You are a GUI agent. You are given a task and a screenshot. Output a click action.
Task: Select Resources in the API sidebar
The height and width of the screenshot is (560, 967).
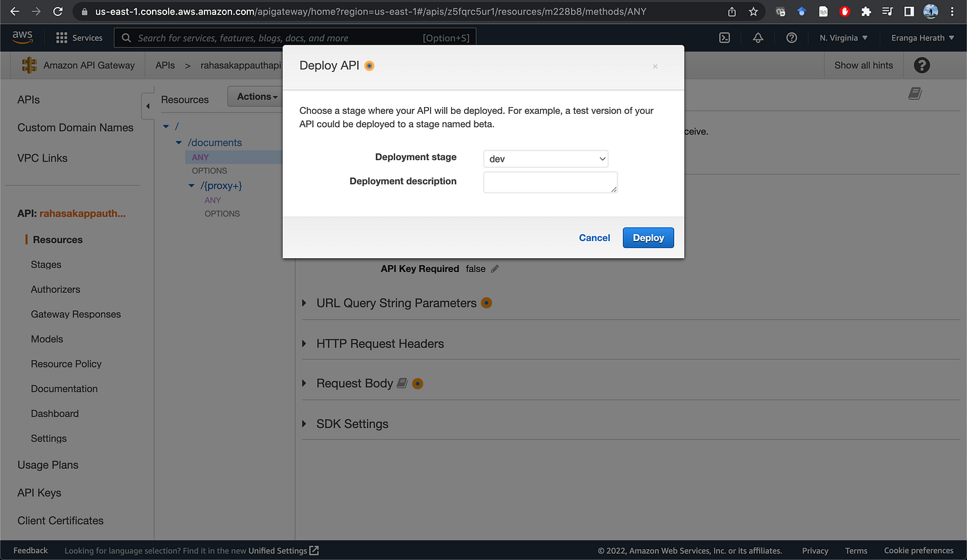[x=57, y=240]
